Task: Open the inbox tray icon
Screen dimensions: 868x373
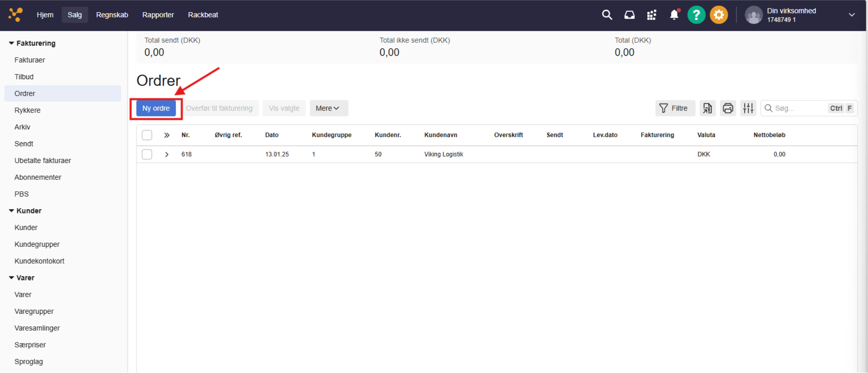Action: 629,15
